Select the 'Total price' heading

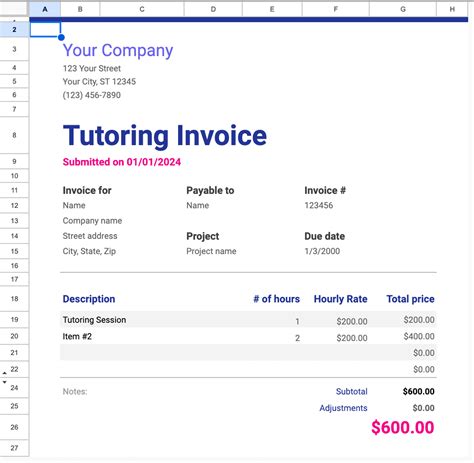[410, 299]
